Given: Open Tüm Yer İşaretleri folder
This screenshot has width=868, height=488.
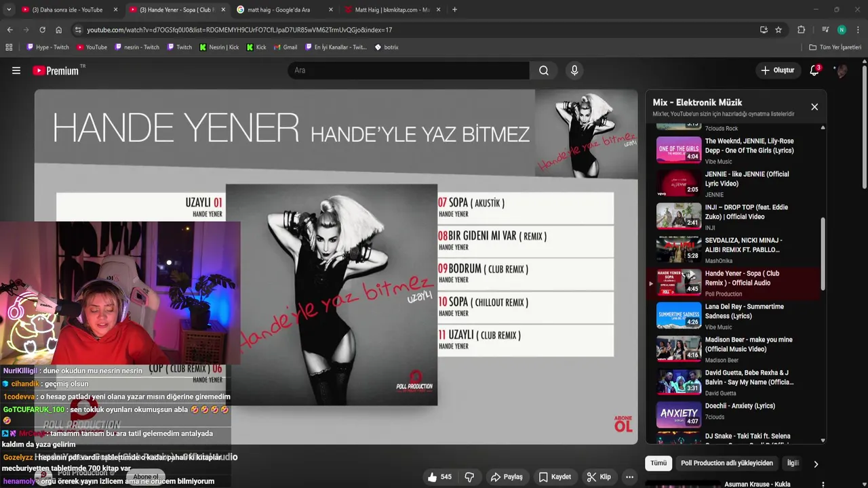Looking at the screenshot, I should click(x=835, y=47).
